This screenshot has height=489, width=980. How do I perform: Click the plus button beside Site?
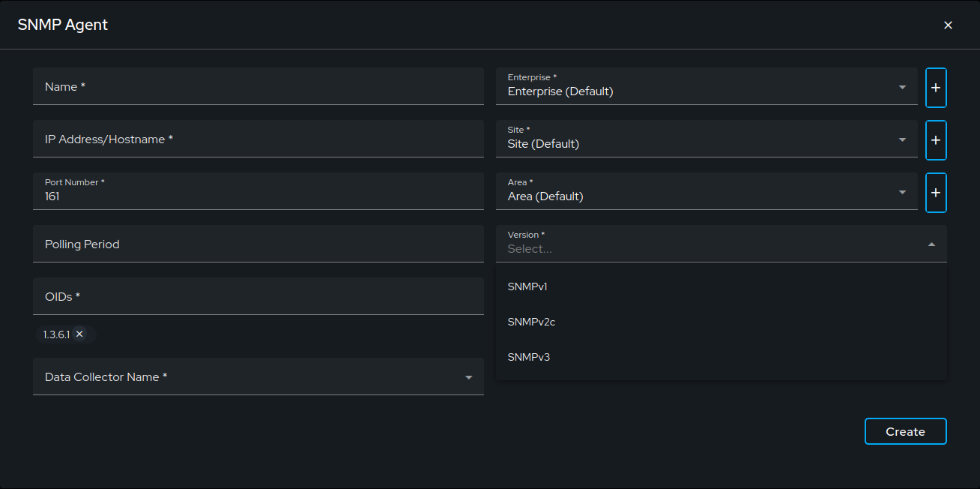(x=936, y=140)
